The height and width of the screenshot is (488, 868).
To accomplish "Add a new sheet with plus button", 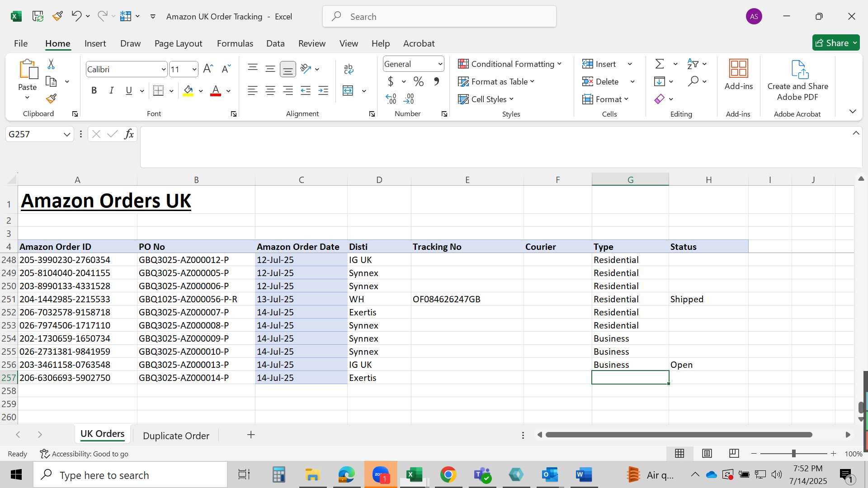I will [x=251, y=435].
